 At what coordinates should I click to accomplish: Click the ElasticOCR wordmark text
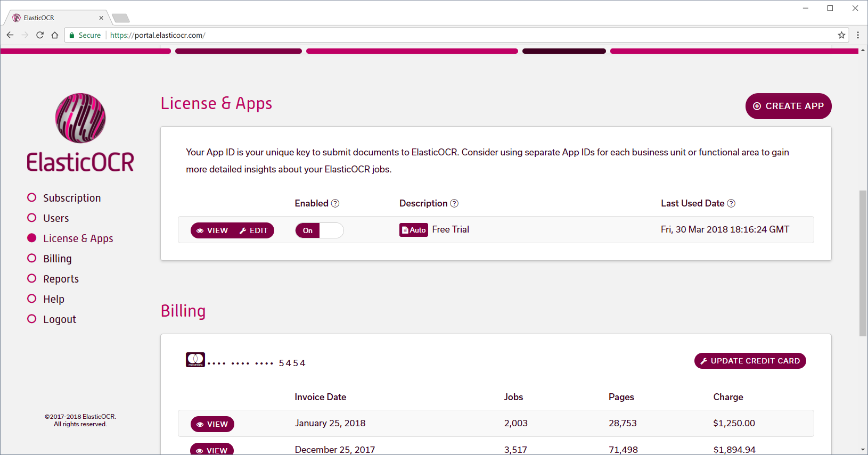click(80, 162)
